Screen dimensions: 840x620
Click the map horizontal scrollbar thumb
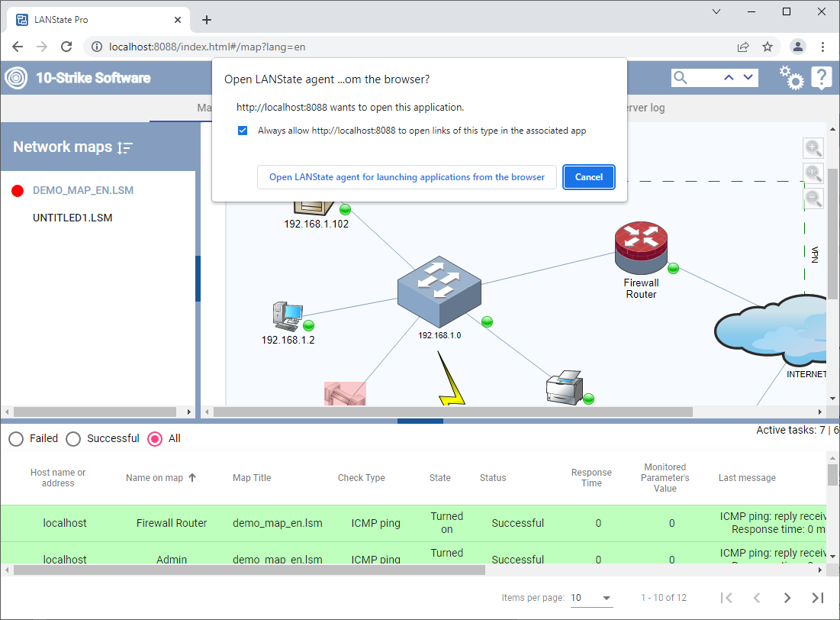(452, 412)
